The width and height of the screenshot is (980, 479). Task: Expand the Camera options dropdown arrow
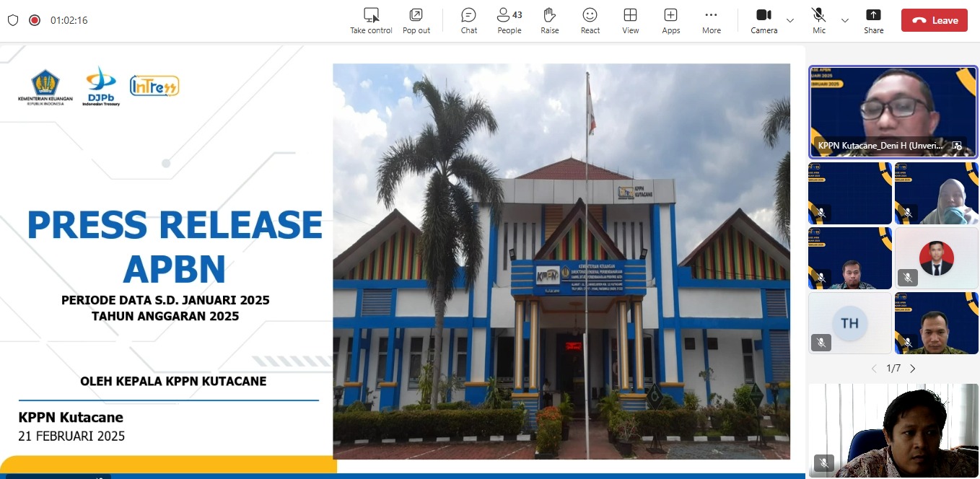[790, 20]
